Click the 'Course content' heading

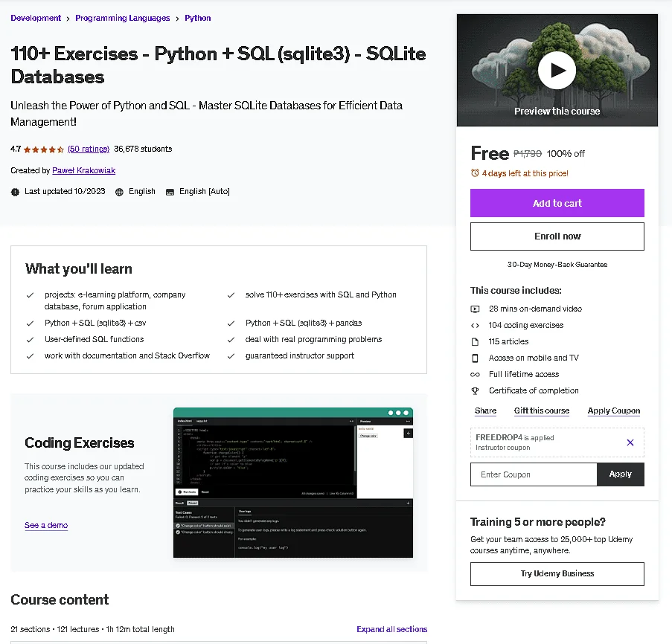click(x=60, y=599)
